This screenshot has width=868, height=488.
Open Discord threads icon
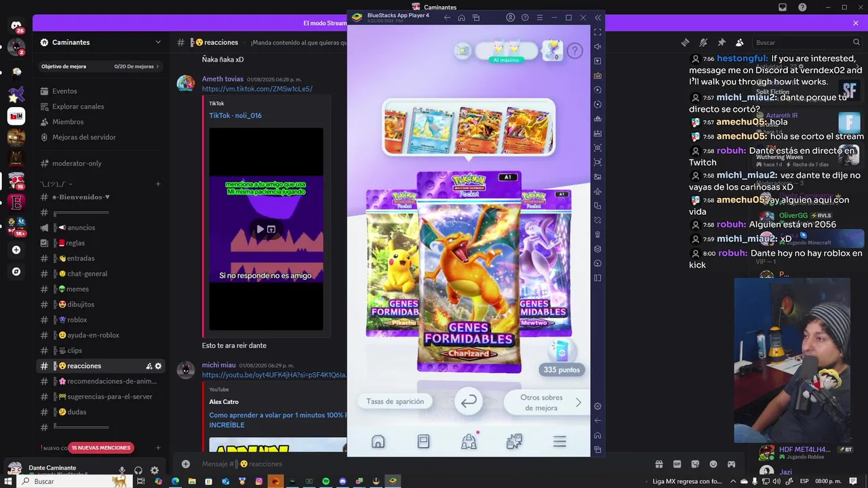coord(686,42)
